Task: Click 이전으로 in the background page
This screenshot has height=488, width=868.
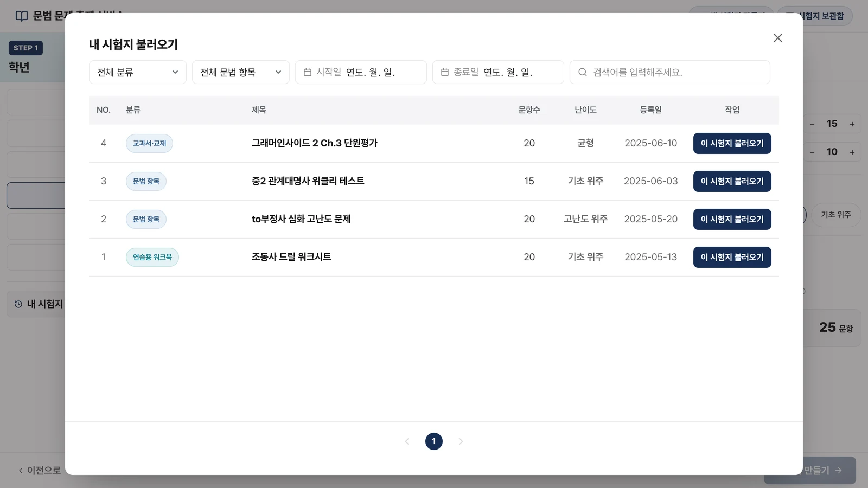Action: (40, 471)
